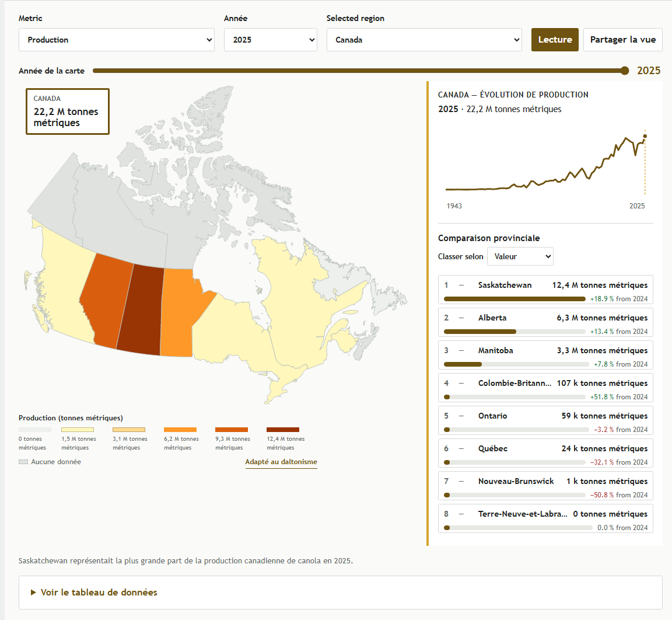Click the '−50.8 % from 2024' text

click(619, 495)
